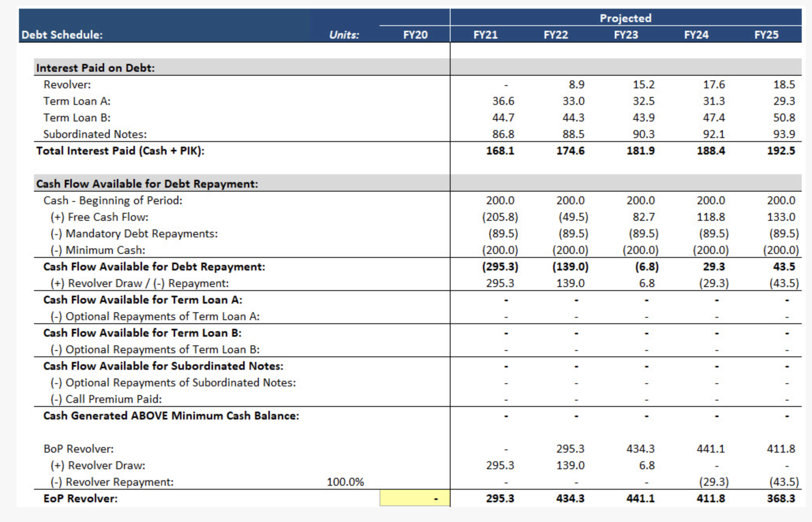Select FY21 Revolver Draw value 295.3 in the Revolver Draw row
The height and width of the screenshot is (522, 812).
500,465
